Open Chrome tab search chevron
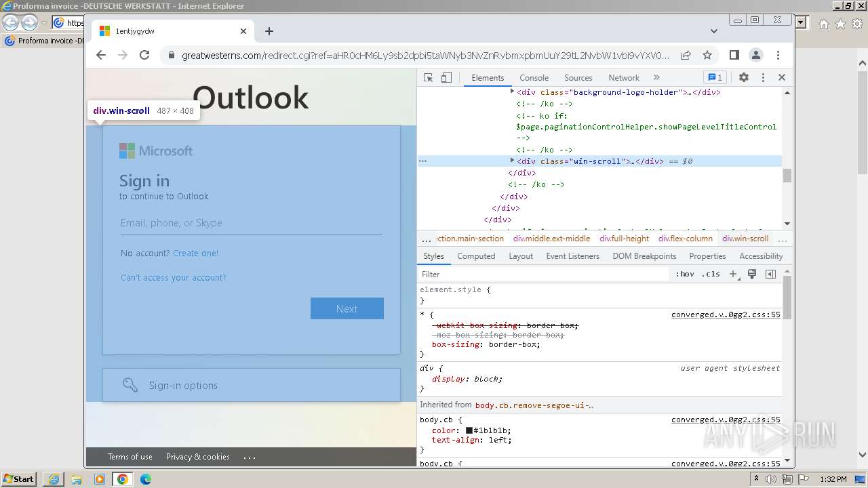The image size is (868, 488). point(714,31)
